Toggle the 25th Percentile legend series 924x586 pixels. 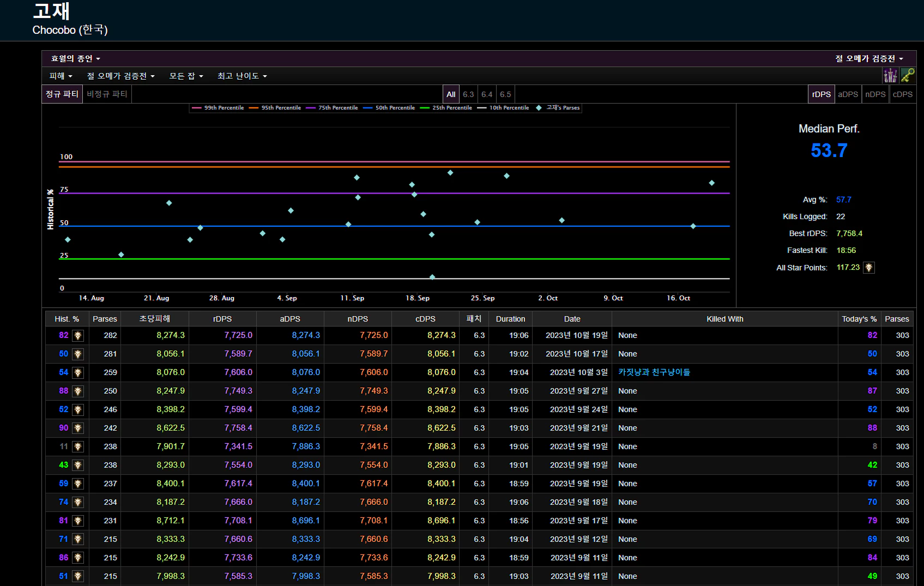point(446,108)
